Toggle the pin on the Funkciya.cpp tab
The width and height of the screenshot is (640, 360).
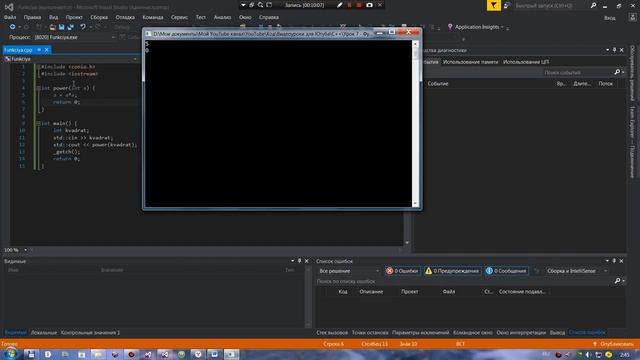point(39,50)
